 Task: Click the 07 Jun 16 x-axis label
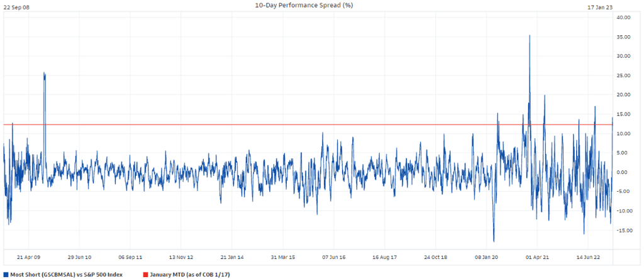tap(334, 257)
